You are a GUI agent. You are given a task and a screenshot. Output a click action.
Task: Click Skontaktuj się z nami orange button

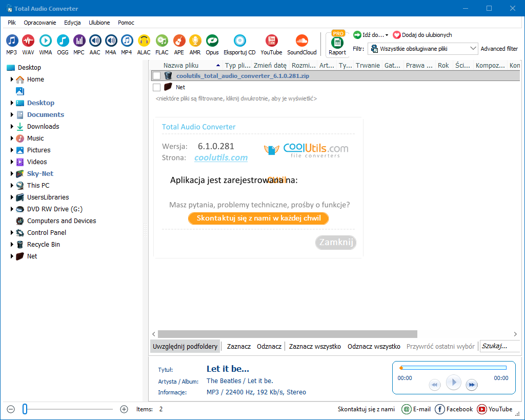(258, 218)
